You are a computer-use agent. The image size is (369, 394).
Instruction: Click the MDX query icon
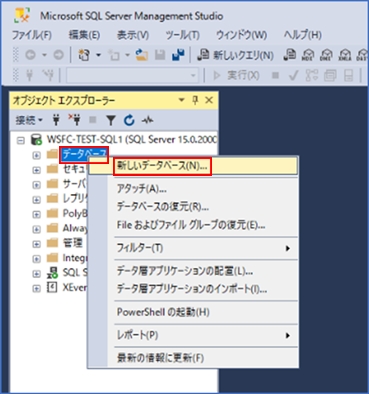pos(308,55)
